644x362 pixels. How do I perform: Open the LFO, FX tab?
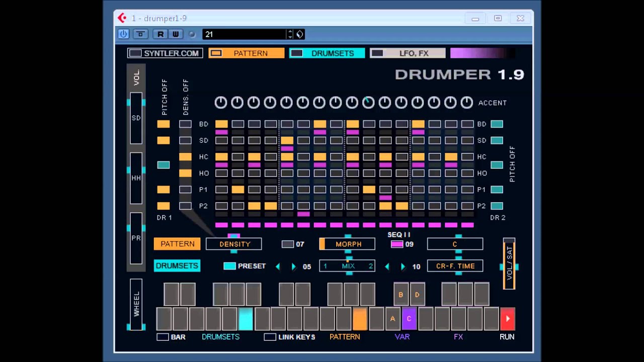pyautogui.click(x=408, y=53)
